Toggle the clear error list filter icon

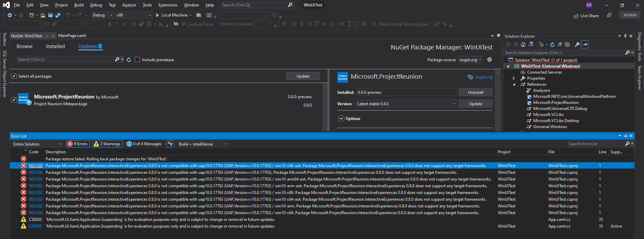coord(170,144)
